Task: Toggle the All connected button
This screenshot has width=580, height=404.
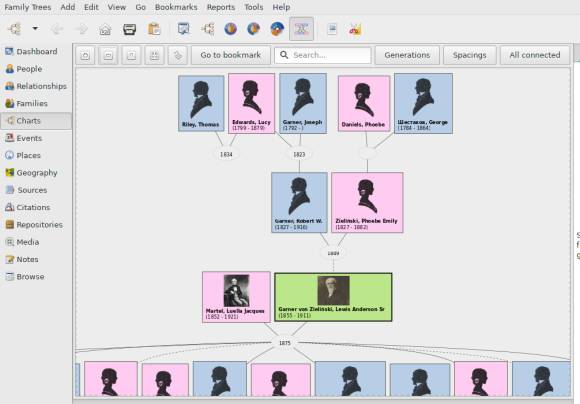Action: tap(535, 55)
